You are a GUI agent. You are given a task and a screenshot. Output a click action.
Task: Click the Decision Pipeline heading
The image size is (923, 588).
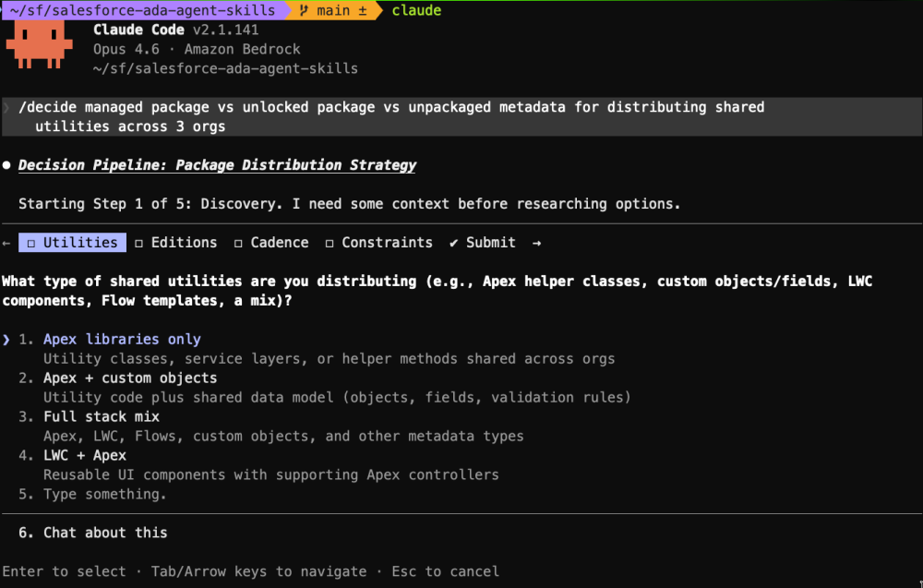pyautogui.click(x=217, y=165)
